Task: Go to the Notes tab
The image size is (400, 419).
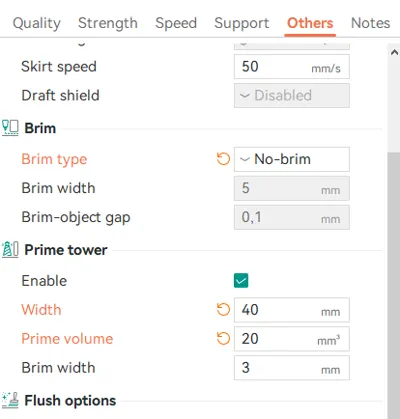Action: 370,23
